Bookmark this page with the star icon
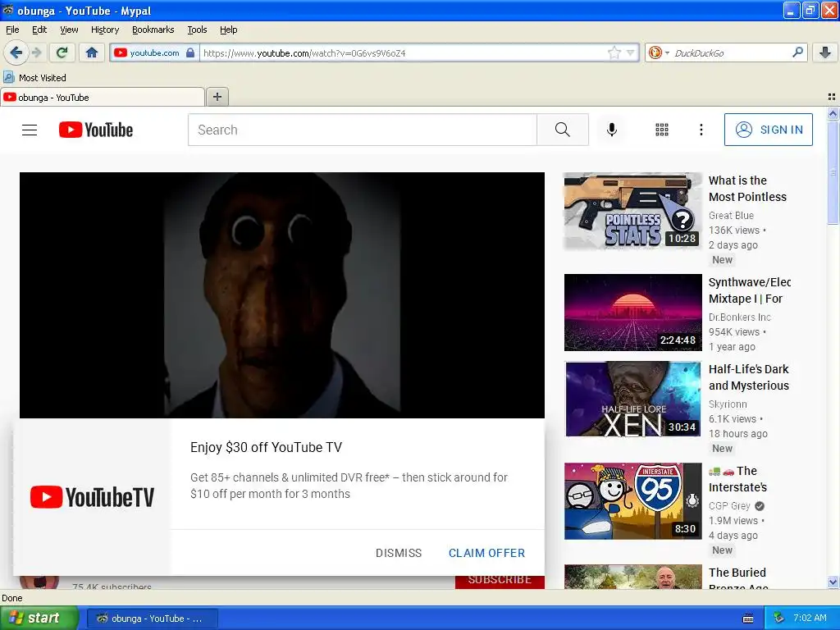This screenshot has height=630, width=840. 614,52
